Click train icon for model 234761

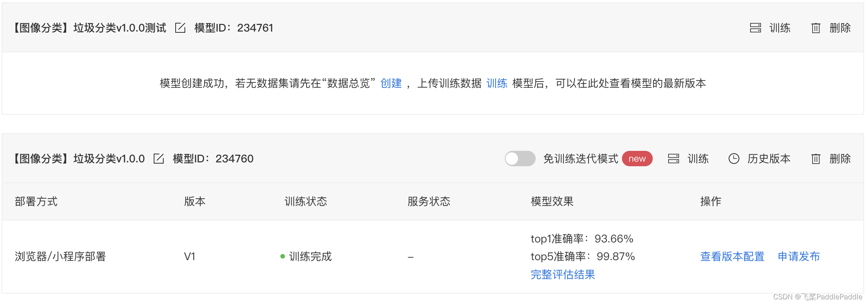tap(755, 28)
